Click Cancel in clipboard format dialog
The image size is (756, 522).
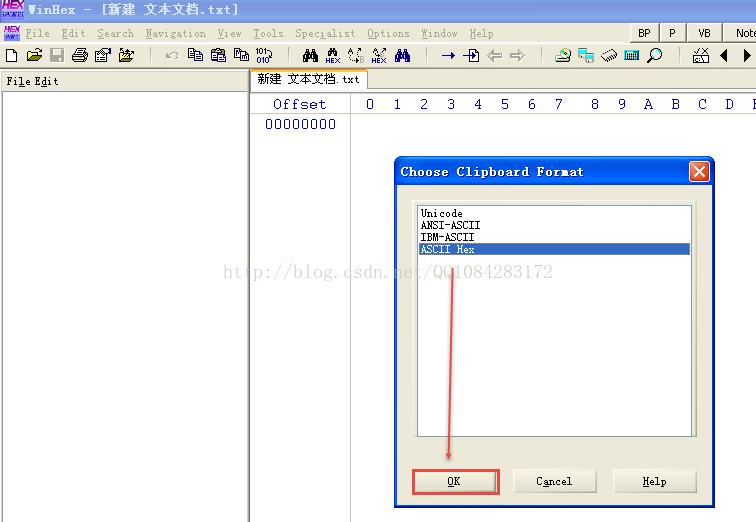point(554,482)
